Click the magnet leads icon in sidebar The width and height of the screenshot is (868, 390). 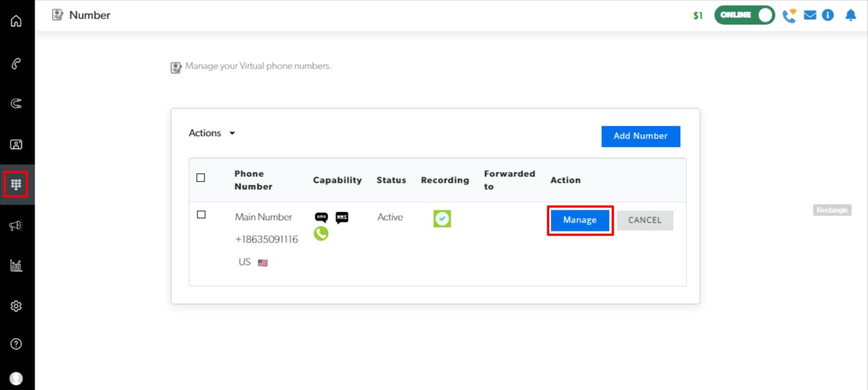click(16, 103)
